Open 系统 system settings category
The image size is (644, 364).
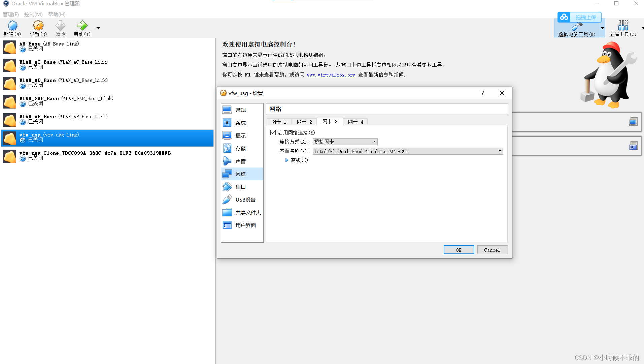(242, 123)
